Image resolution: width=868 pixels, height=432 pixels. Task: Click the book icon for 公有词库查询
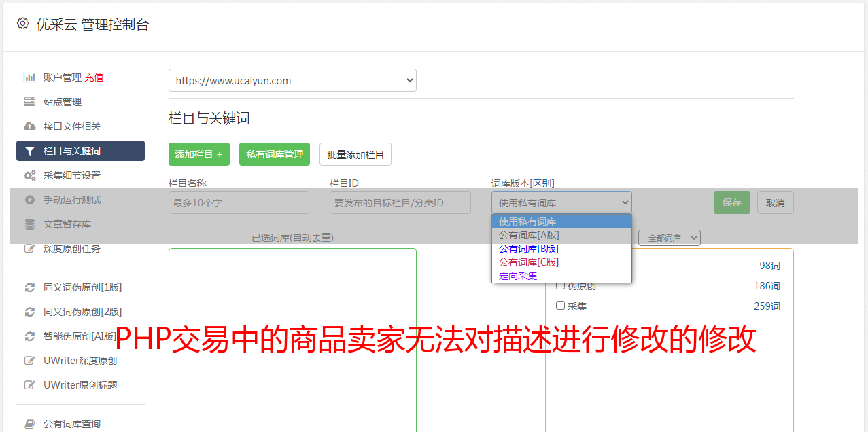(x=30, y=424)
